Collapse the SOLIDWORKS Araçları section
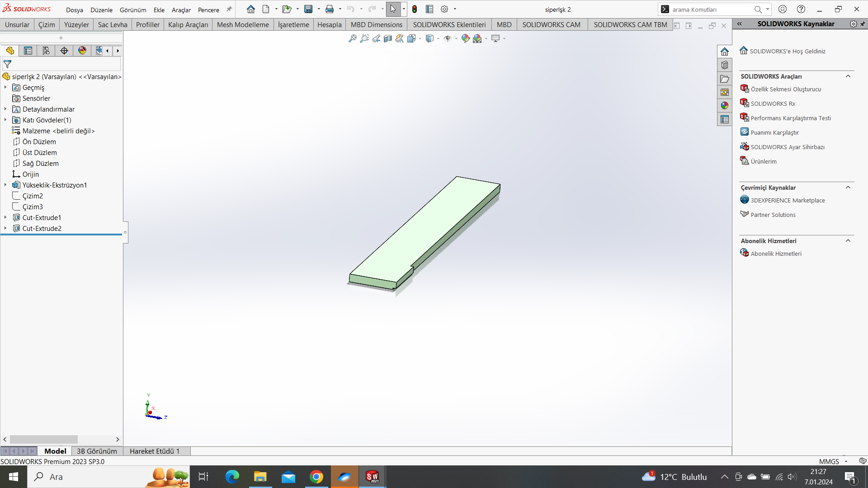This screenshot has height=488, width=868. (x=848, y=76)
